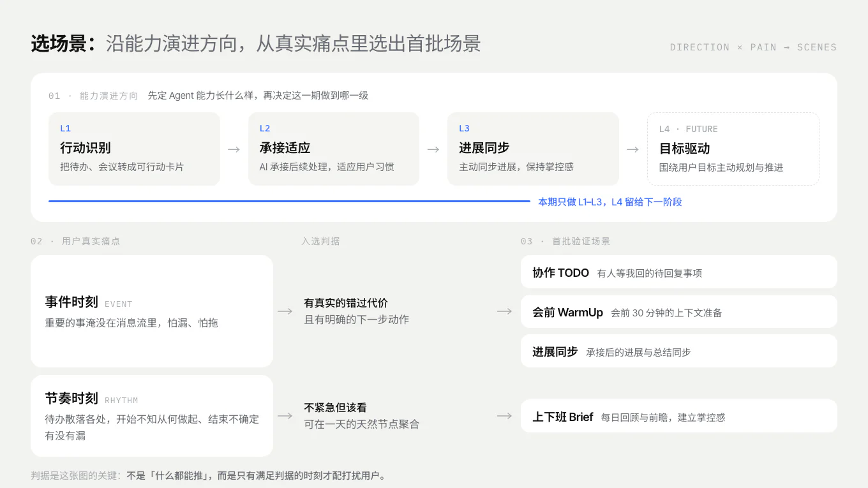The image size is (868, 488).
Task: Click the arrow between L1 and L2 cards
Action: (x=234, y=149)
